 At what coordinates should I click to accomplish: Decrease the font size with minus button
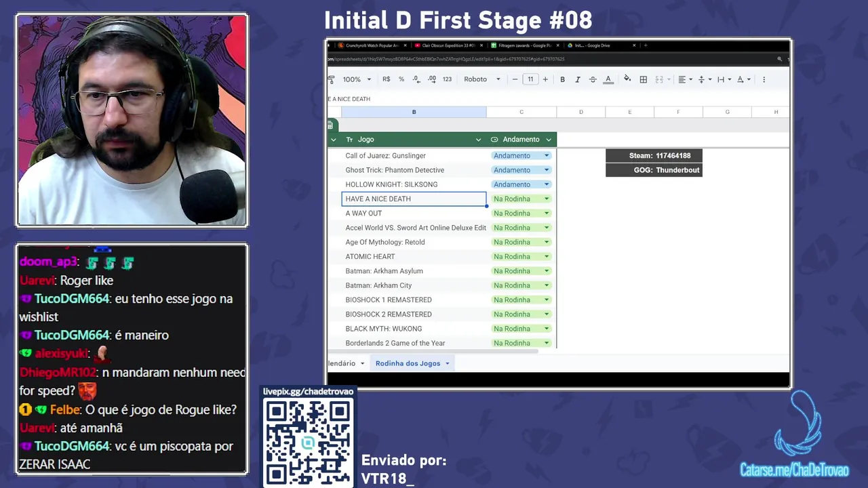pyautogui.click(x=515, y=79)
